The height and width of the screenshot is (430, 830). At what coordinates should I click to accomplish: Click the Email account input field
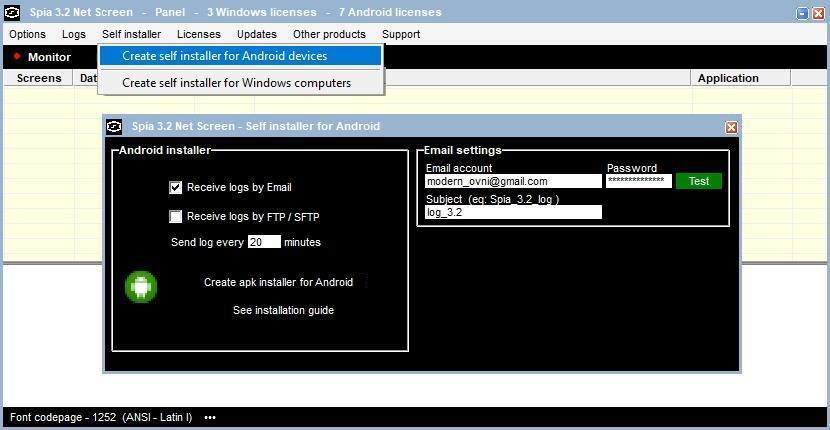tap(513, 181)
